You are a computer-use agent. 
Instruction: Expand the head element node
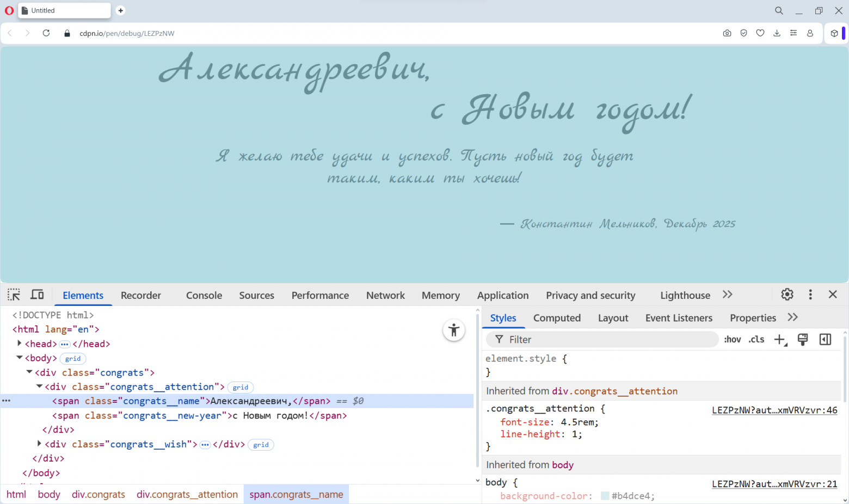point(20,343)
